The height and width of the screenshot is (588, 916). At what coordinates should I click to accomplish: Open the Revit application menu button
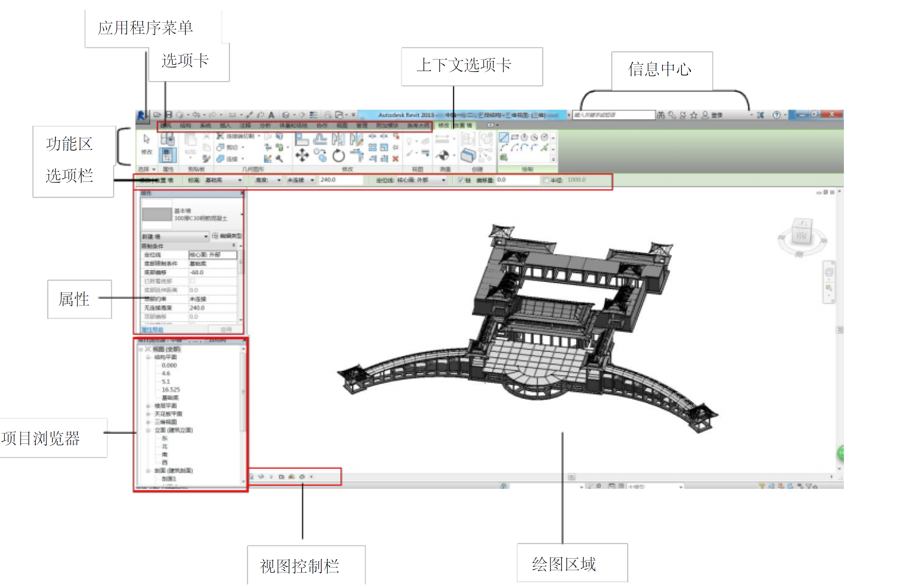click(141, 116)
